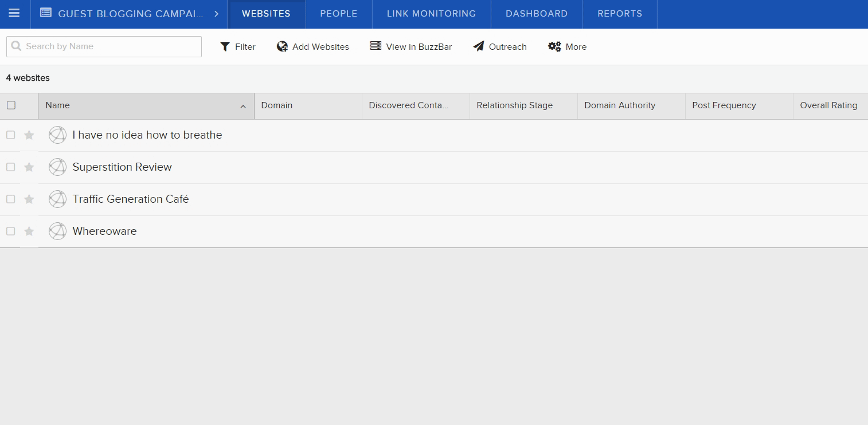Tick the select-all checkbox in header
Image resolution: width=868 pixels, height=425 pixels.
(11, 105)
